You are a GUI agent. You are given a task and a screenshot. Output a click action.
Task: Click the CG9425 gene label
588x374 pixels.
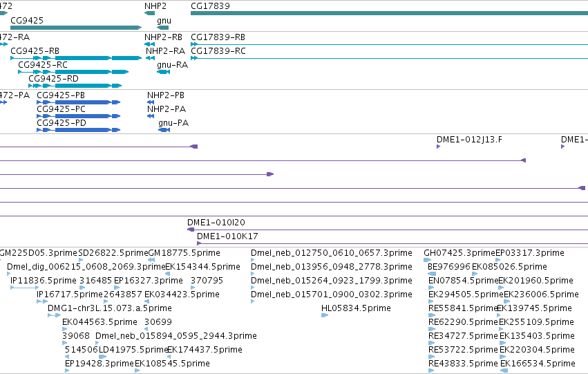click(27, 20)
